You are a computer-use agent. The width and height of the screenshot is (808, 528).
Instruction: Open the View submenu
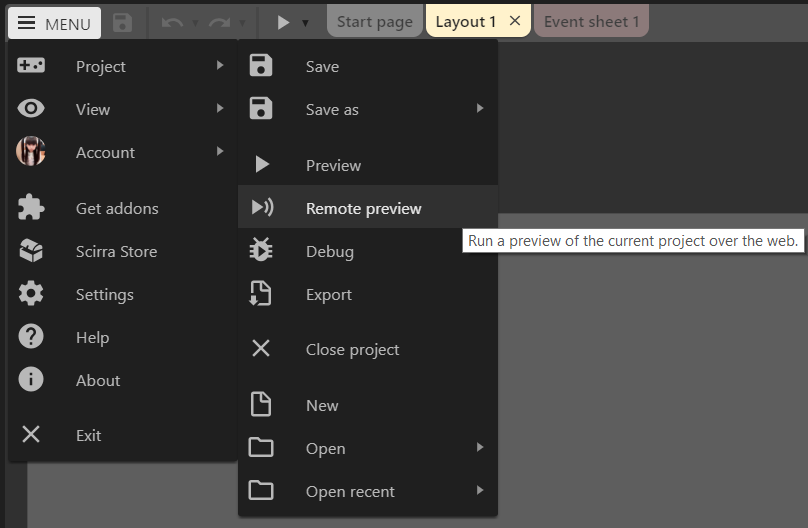[x=123, y=109]
